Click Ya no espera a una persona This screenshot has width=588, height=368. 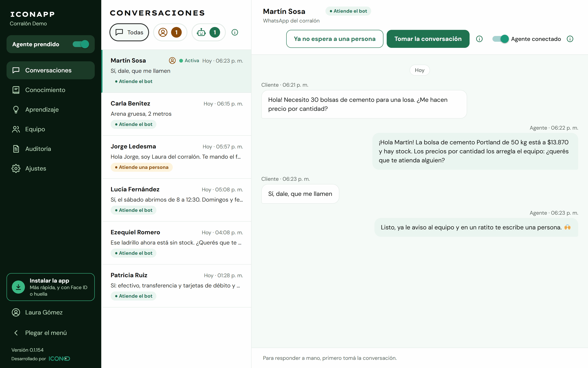[x=335, y=39]
